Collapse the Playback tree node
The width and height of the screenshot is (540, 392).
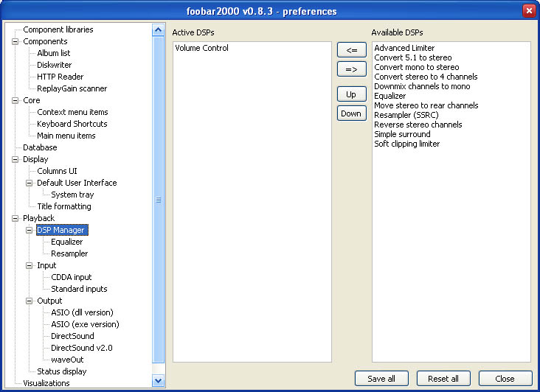(15, 218)
